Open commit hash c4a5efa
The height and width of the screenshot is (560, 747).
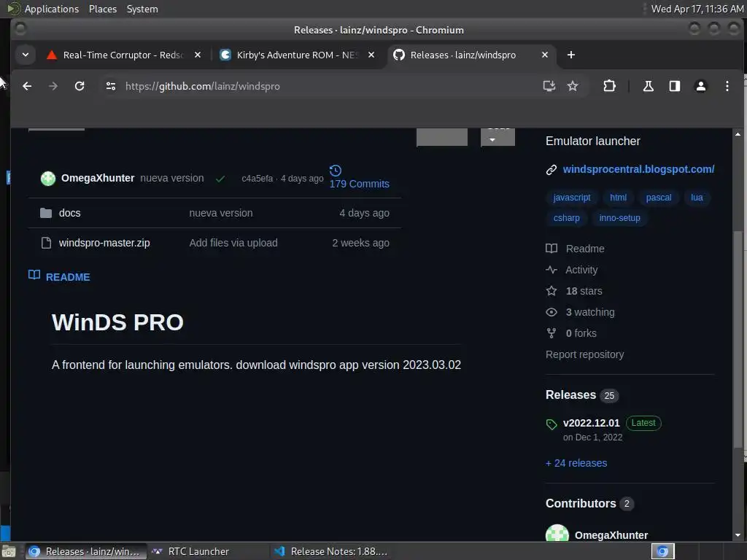pos(258,179)
